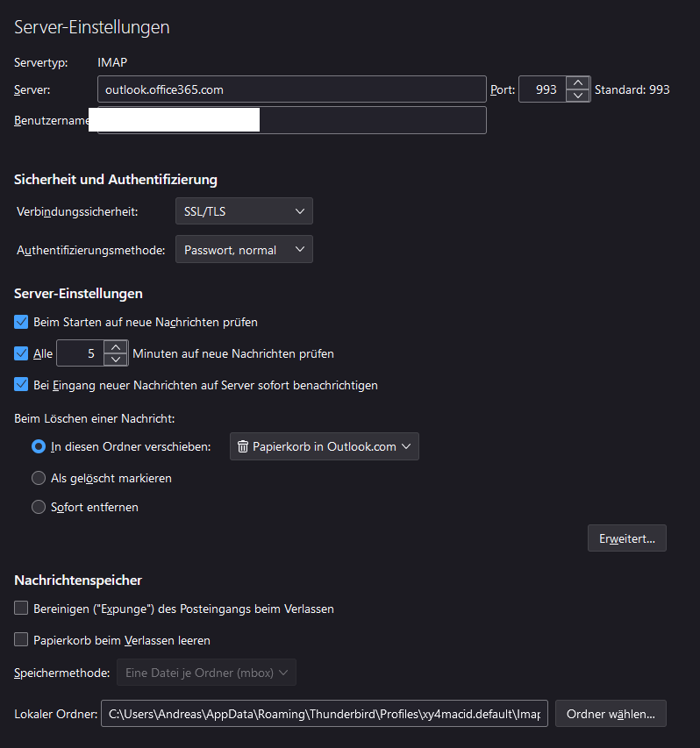Image resolution: width=700 pixels, height=748 pixels.
Task: Disable 'Bei Eingang neuer Nachrichten' notification checkbox
Action: [22, 384]
